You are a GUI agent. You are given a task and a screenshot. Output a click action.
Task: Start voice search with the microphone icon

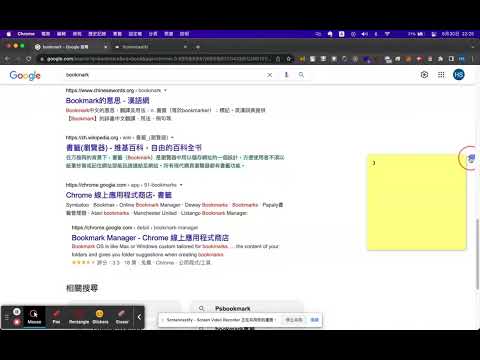tap(286, 75)
